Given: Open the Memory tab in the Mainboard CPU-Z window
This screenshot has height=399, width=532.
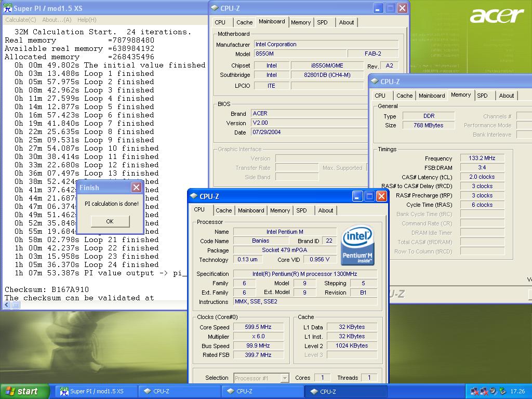Looking at the screenshot, I should [x=301, y=22].
